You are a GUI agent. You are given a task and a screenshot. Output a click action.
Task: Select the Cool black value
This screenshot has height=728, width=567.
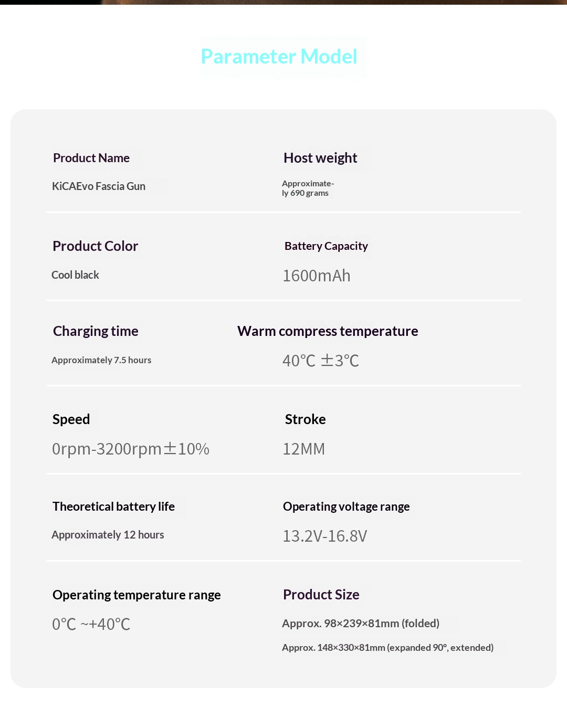75,275
